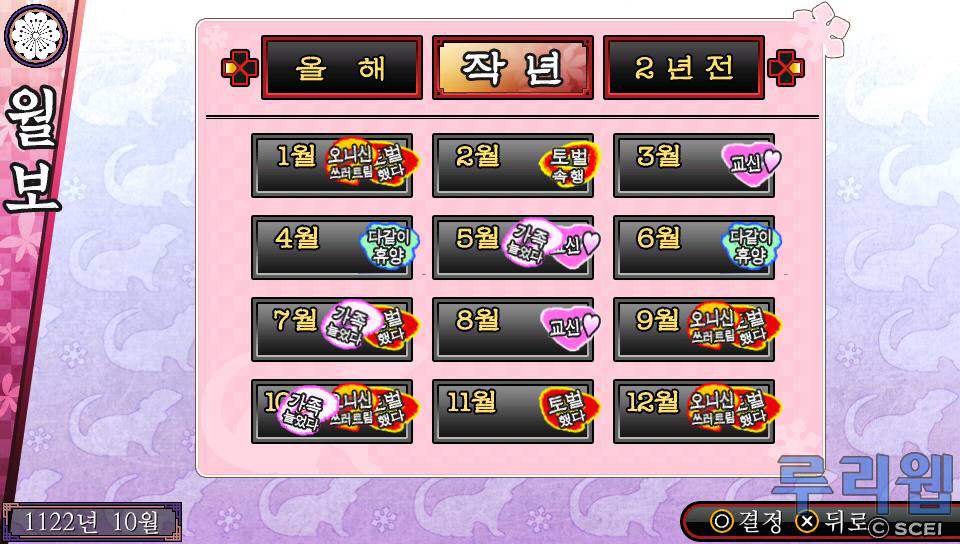Select the 작년 (last year) tab
960x544 pixels.
512,67
